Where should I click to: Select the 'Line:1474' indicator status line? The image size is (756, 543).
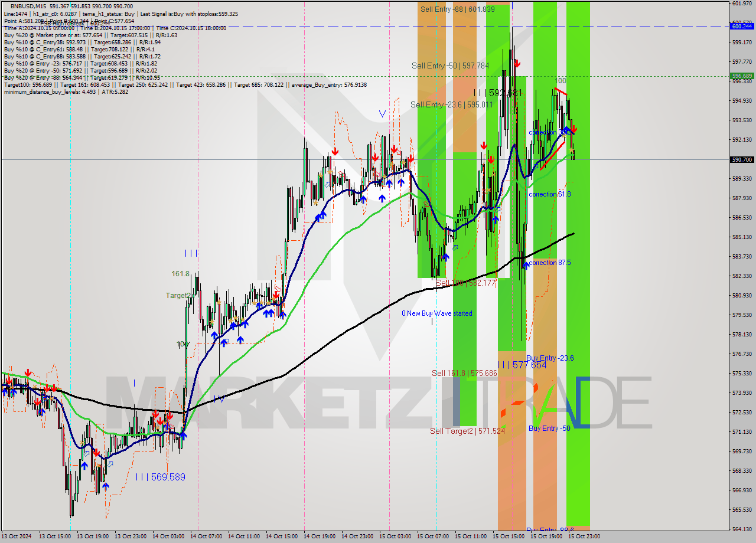[x=121, y=14]
